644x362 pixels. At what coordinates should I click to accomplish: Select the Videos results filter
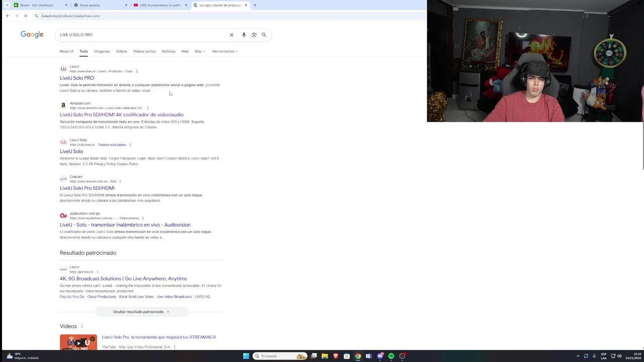(121, 51)
